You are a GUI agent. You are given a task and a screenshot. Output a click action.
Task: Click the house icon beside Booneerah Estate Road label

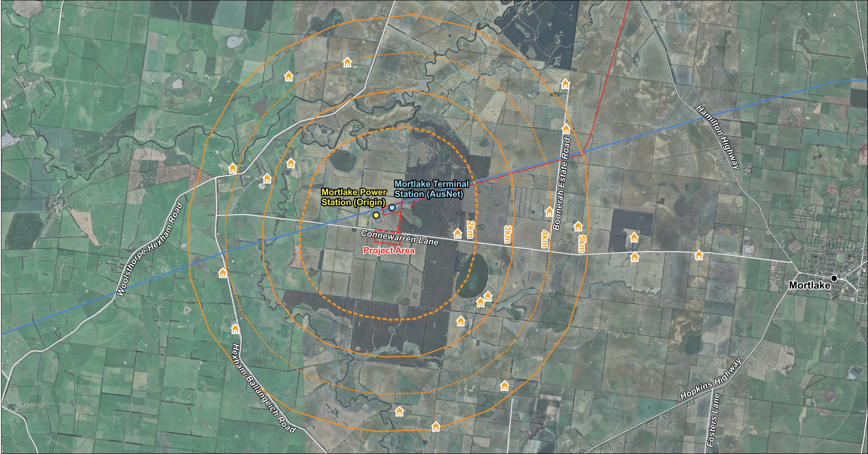pos(549,212)
